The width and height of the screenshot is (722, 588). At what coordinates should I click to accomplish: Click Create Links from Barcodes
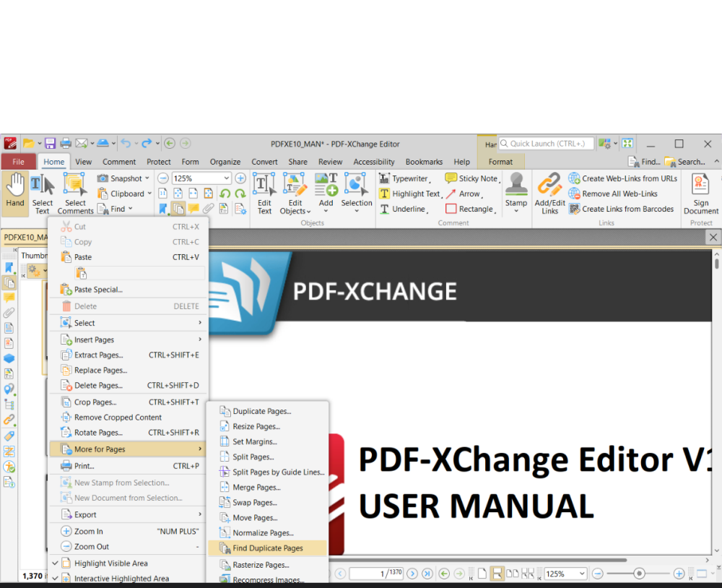(x=621, y=209)
